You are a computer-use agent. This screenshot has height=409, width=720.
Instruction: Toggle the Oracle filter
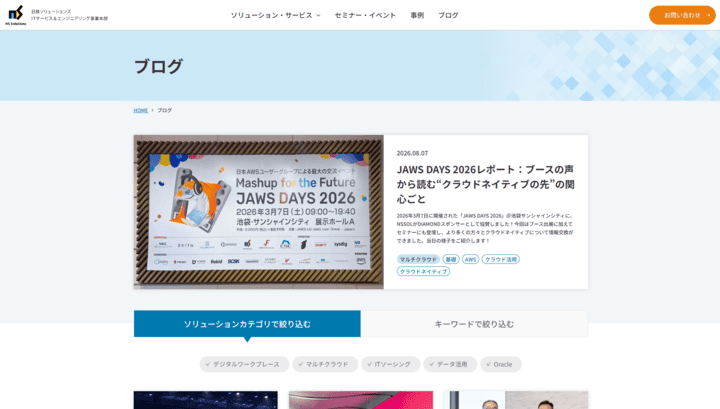(501, 364)
